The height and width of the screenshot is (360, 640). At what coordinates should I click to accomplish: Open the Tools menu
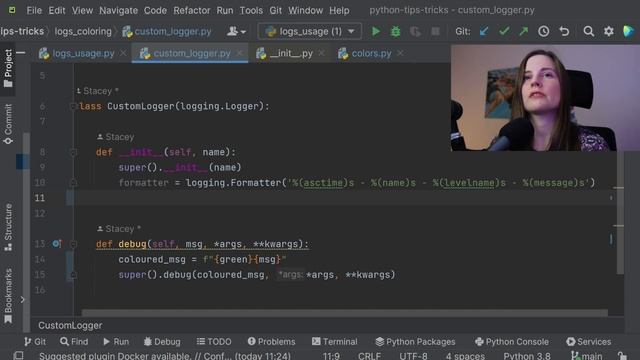[x=251, y=10]
